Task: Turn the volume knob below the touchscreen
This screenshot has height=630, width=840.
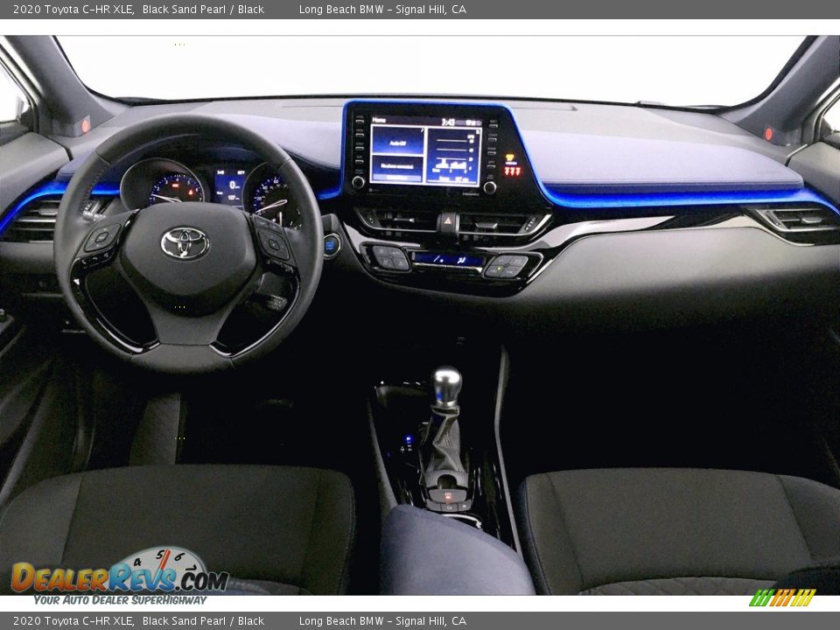Action: click(x=360, y=184)
